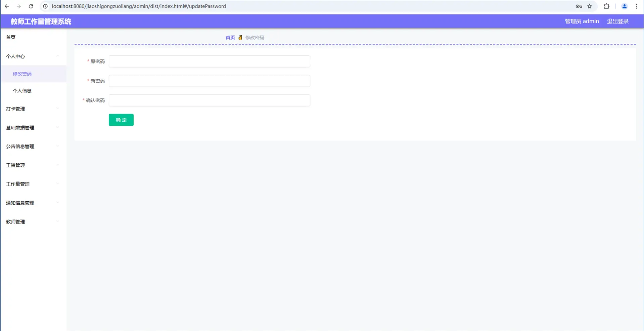Expand the 通知信息管理 menu arrow
The image size is (644, 331).
point(58,203)
